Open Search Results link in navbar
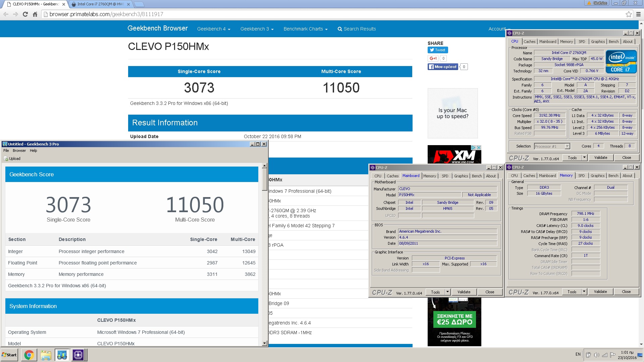 pyautogui.click(x=357, y=29)
